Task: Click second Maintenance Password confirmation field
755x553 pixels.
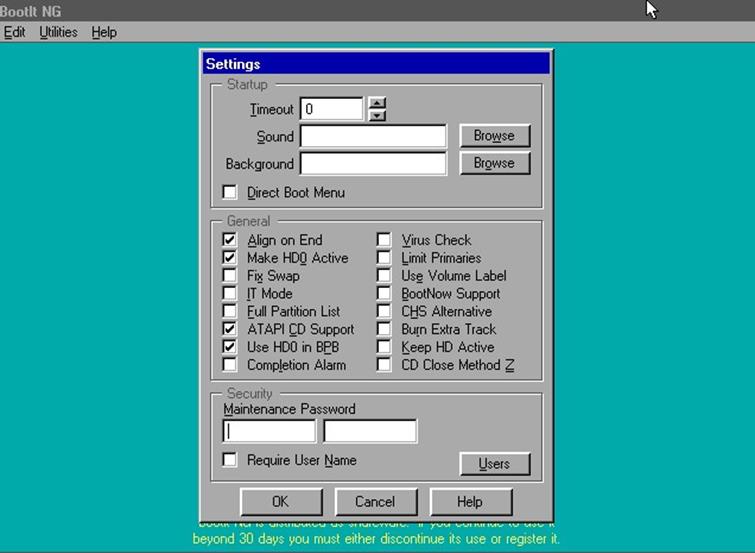Action: [x=370, y=431]
